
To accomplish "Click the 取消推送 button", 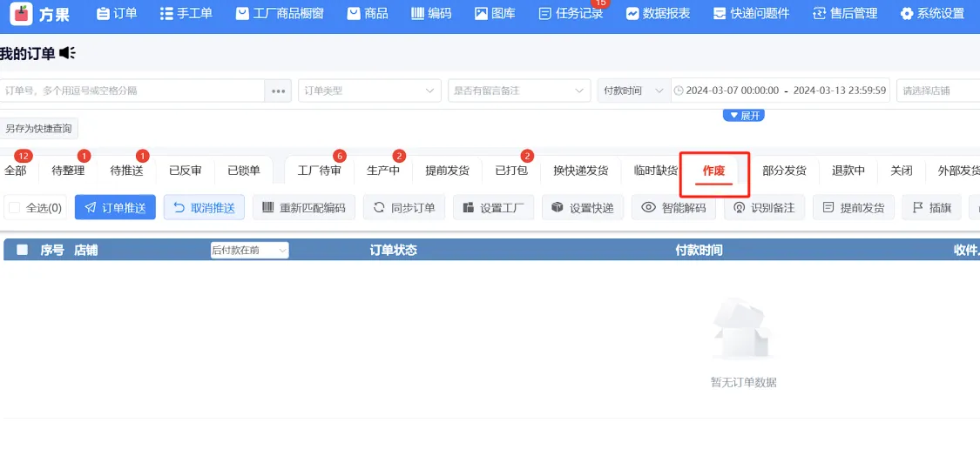I will pos(204,207).
